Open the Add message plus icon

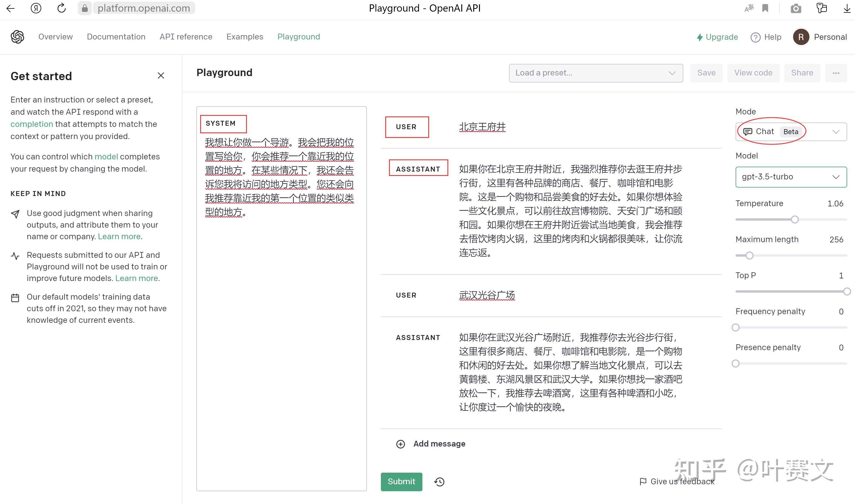(401, 444)
